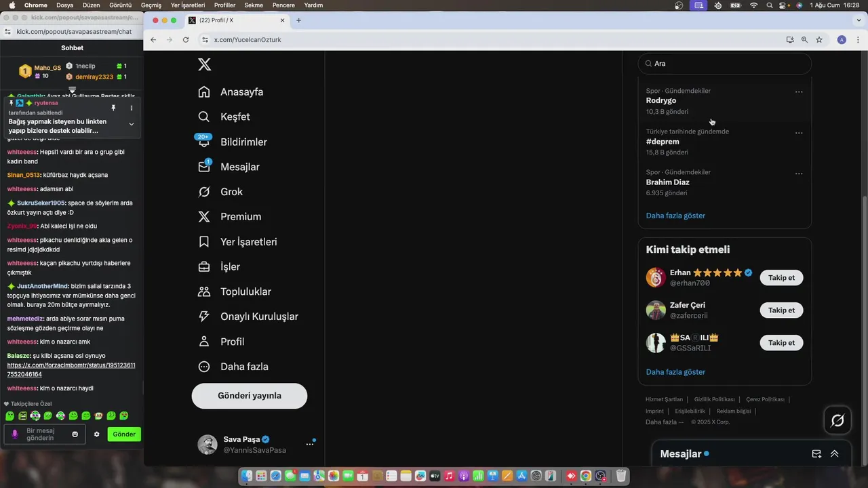Click the Chrome zoom magnifier icon
This screenshot has width=868, height=488.
[804, 39]
